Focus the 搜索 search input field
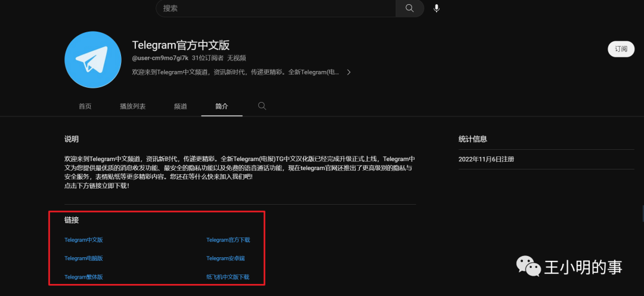The width and height of the screenshot is (644, 296). click(x=276, y=8)
